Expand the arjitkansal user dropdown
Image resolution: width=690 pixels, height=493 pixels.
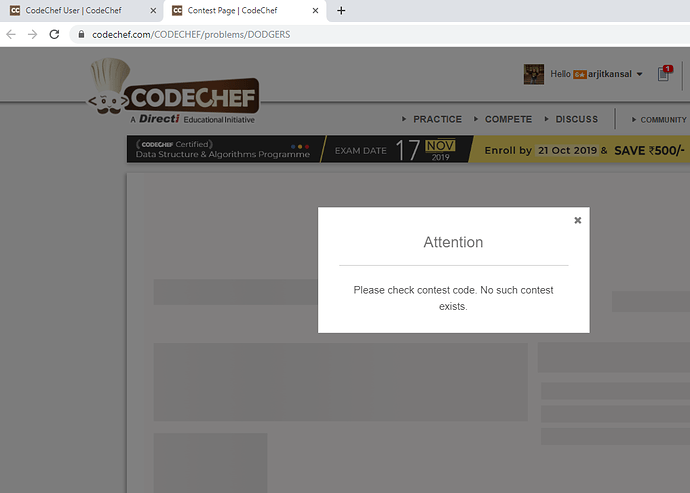coord(639,74)
